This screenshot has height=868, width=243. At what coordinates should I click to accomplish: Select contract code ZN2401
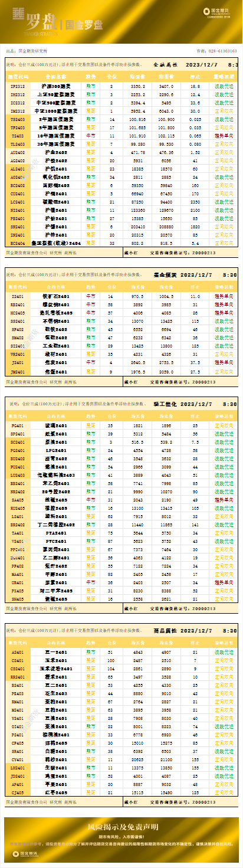click(x=18, y=235)
